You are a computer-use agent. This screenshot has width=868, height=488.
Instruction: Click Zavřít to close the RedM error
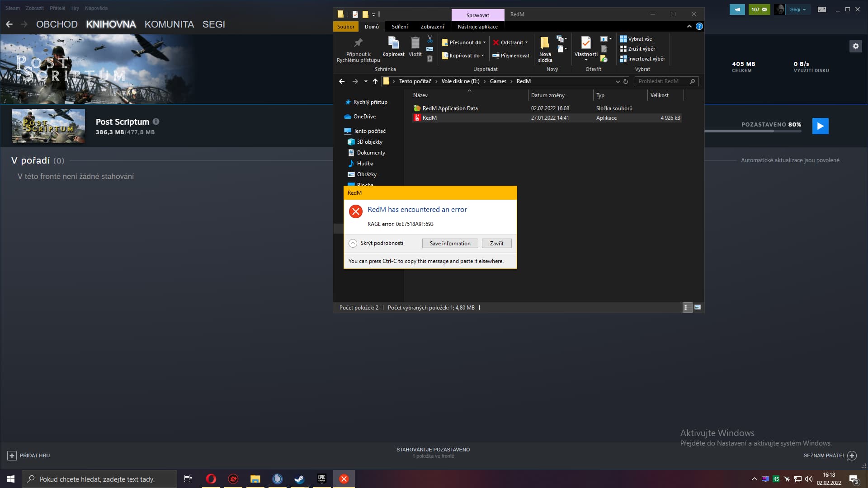pos(496,244)
